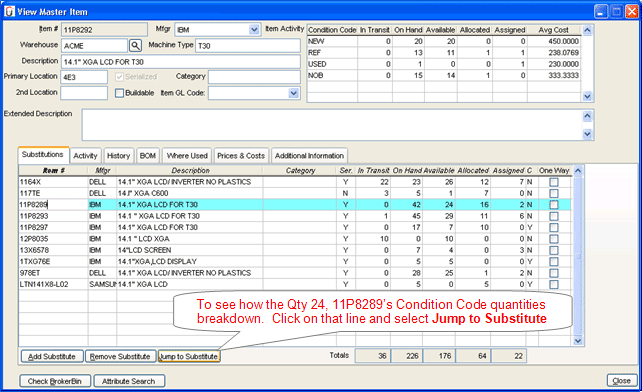This screenshot has width=642, height=392.
Task: Click the Close button
Action: pyautogui.click(x=622, y=381)
